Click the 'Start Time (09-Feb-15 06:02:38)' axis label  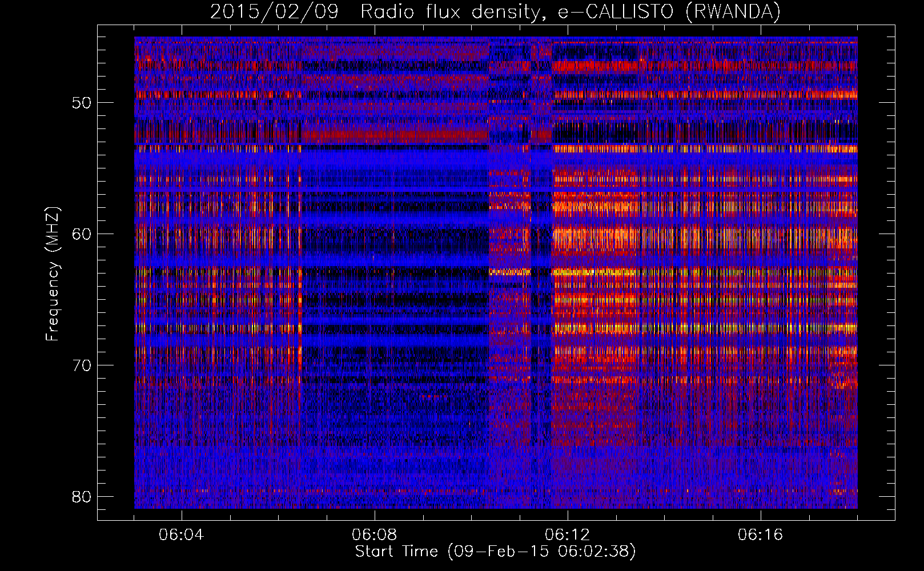495,552
